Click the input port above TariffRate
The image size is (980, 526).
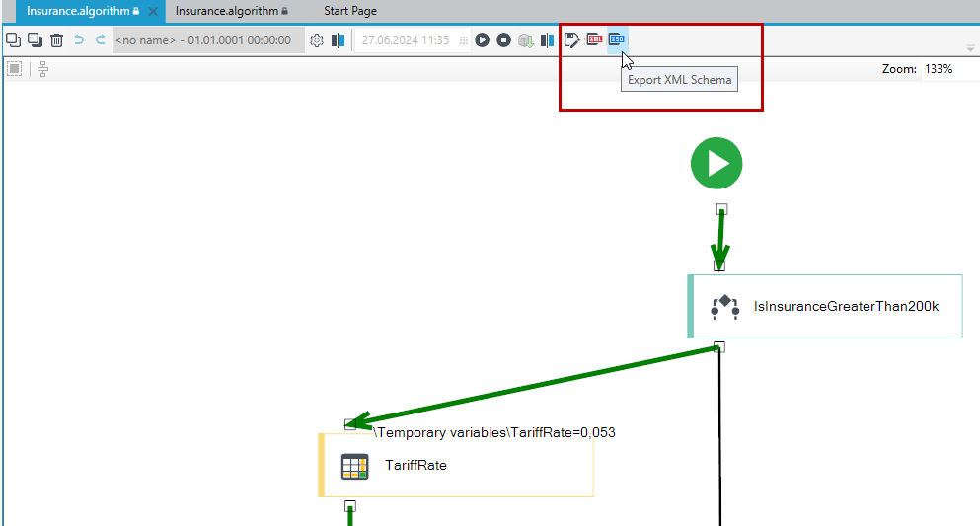click(x=350, y=424)
